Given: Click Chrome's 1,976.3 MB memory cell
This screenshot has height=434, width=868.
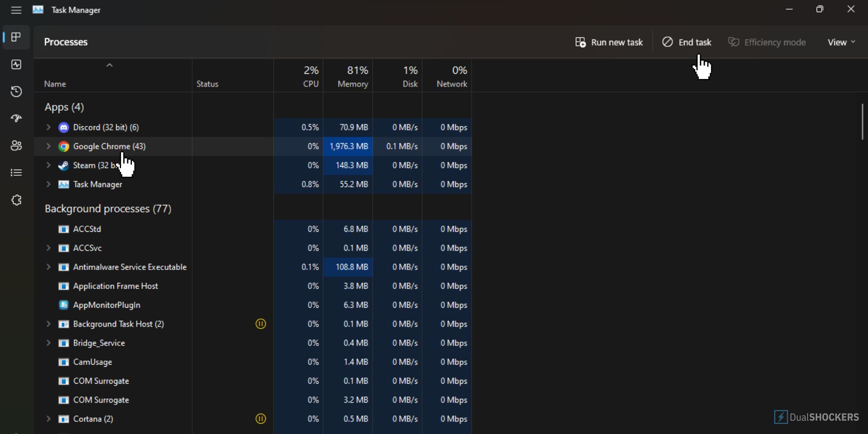Looking at the screenshot, I should tap(348, 147).
